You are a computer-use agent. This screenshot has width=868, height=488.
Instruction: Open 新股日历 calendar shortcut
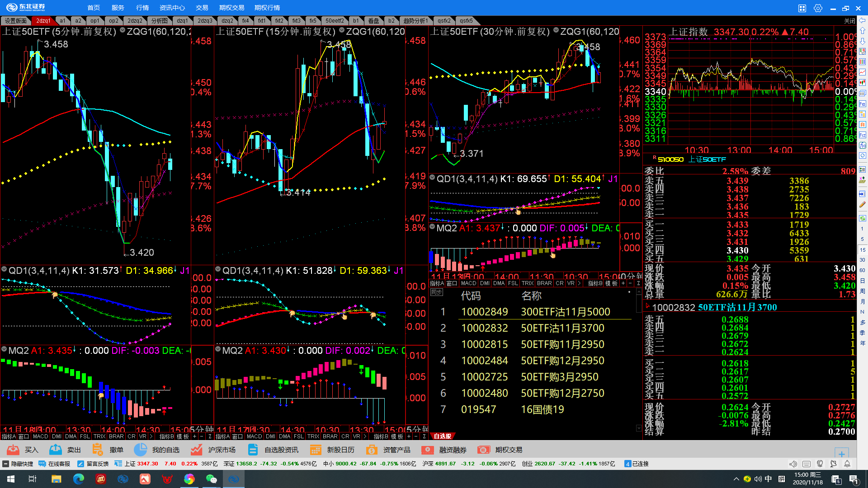click(316, 450)
